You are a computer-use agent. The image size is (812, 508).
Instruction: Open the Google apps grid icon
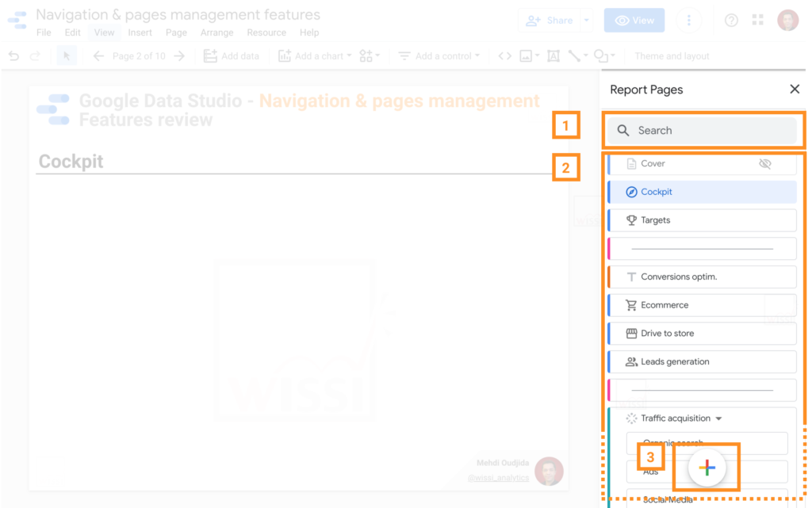[x=757, y=20]
